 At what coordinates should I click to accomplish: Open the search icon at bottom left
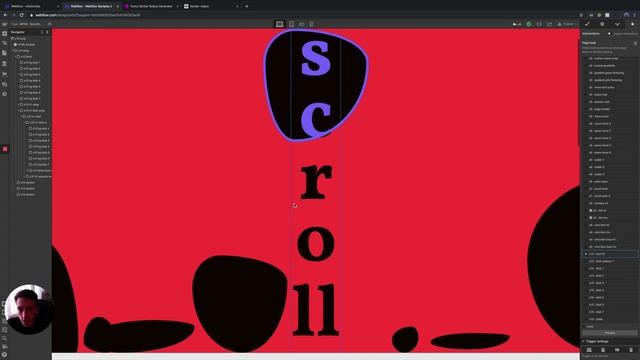(x=4, y=338)
